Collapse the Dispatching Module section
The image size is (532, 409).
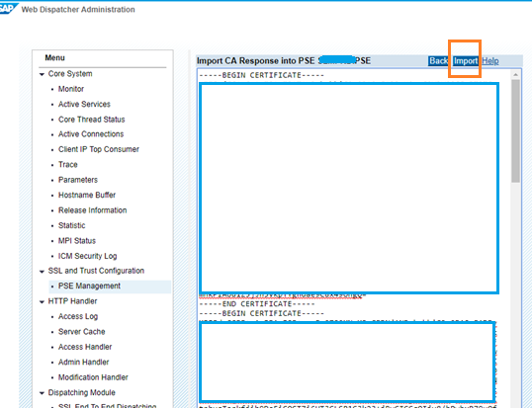click(42, 393)
